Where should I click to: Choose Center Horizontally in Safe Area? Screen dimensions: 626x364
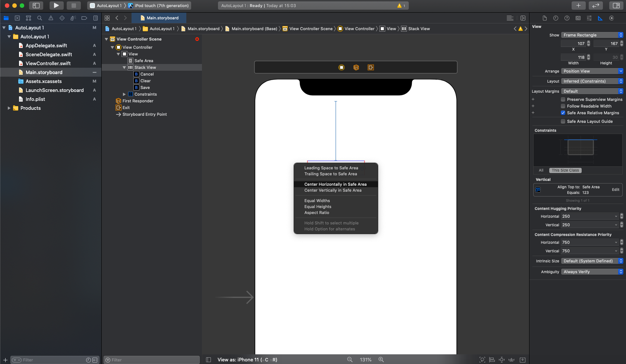335,184
